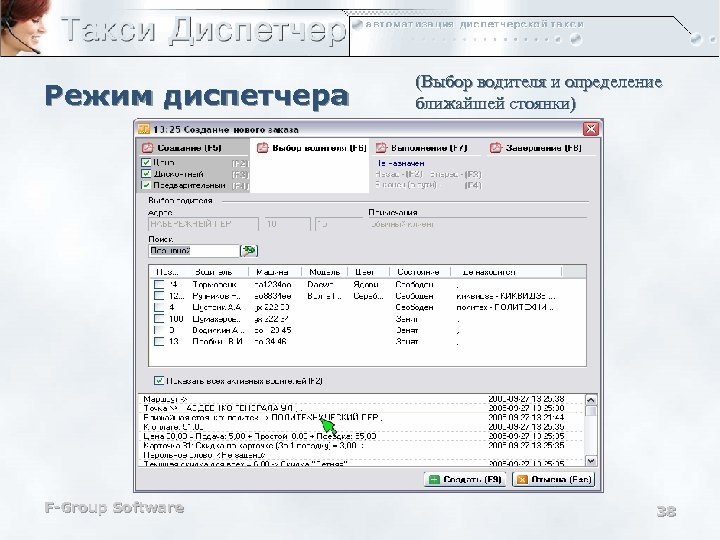Select the 'Пробкин В.И.' driver name

218,342
